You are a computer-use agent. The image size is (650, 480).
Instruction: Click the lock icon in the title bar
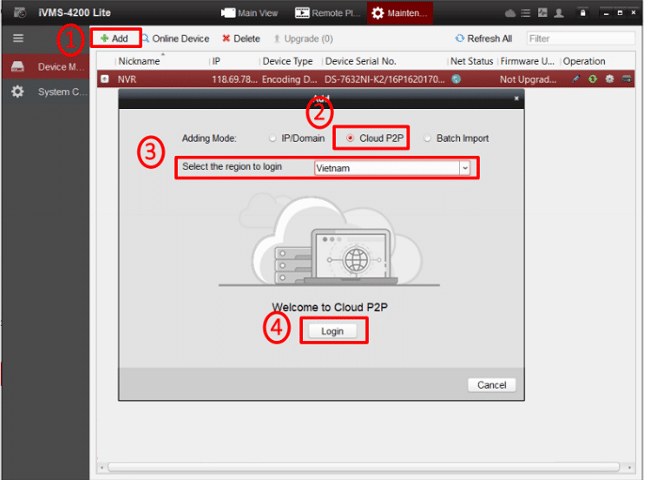(x=583, y=13)
